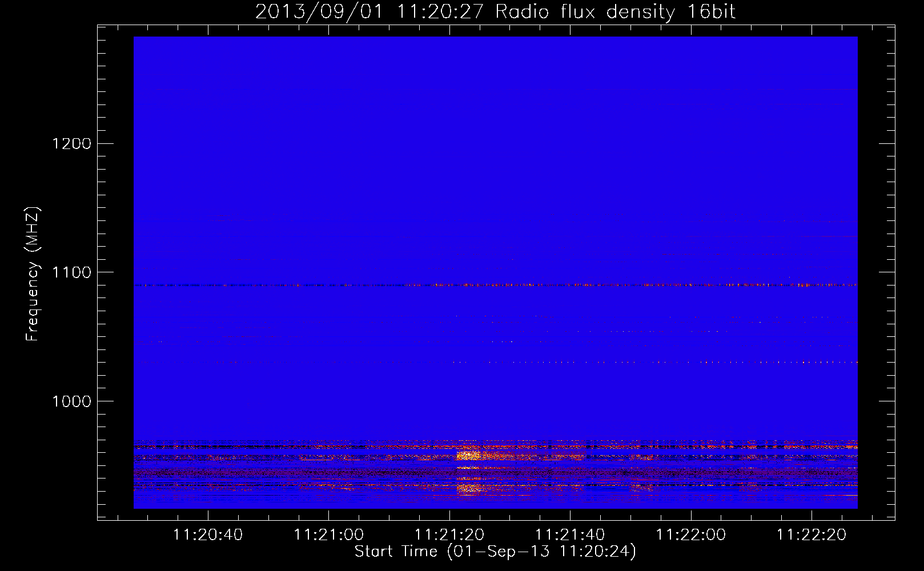Click the 11:21:20 time tick label
The height and width of the screenshot is (571, 924).
tap(449, 535)
